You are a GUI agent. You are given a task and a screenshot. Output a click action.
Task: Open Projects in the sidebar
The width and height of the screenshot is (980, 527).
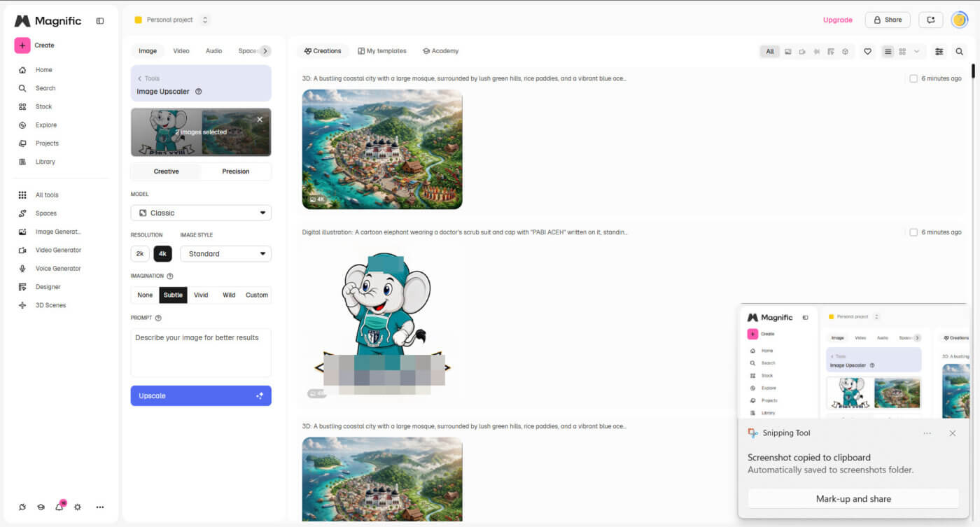47,143
